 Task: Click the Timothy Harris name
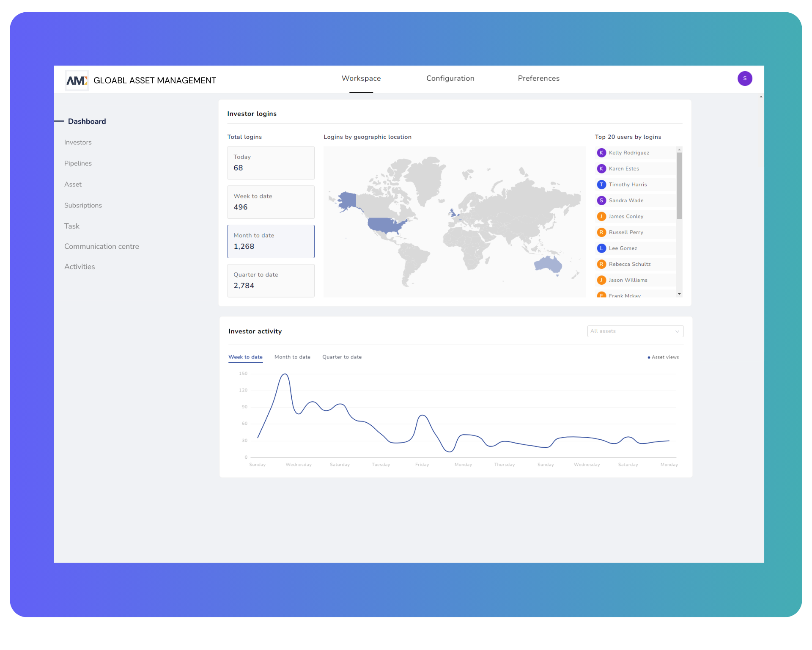point(628,185)
